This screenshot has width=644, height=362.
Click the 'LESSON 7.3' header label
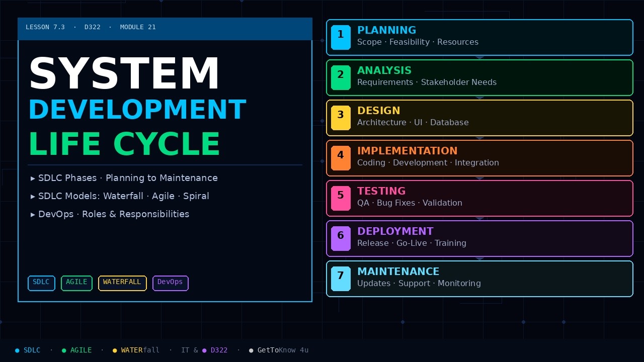[x=45, y=27]
